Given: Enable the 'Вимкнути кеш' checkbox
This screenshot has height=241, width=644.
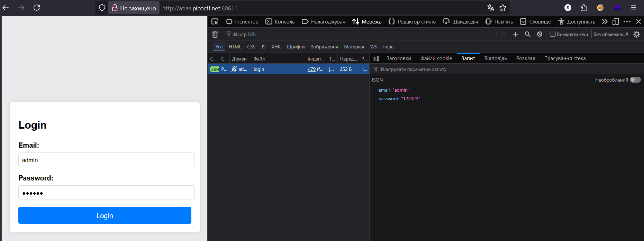Looking at the screenshot, I should (x=553, y=34).
